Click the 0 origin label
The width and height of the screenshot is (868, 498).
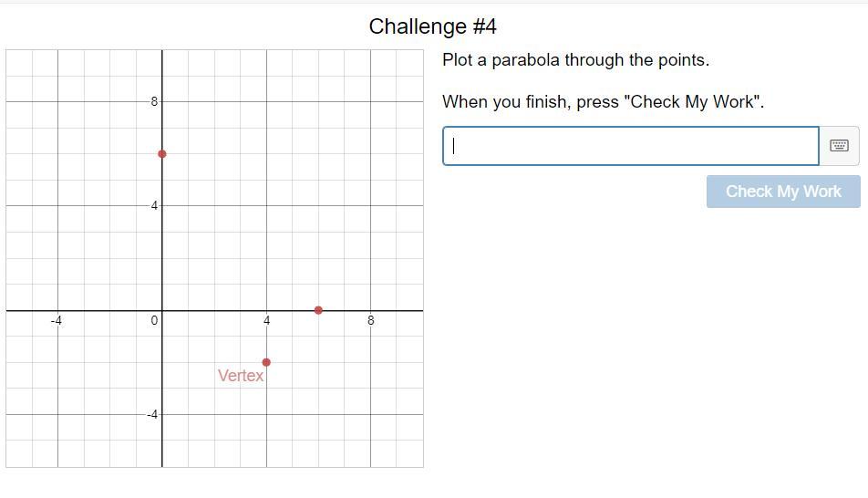pyautogui.click(x=155, y=320)
